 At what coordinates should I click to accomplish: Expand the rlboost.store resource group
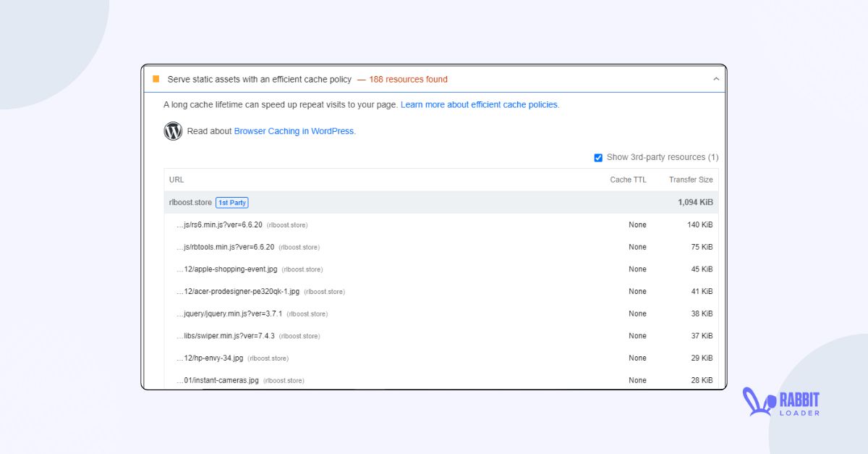190,202
